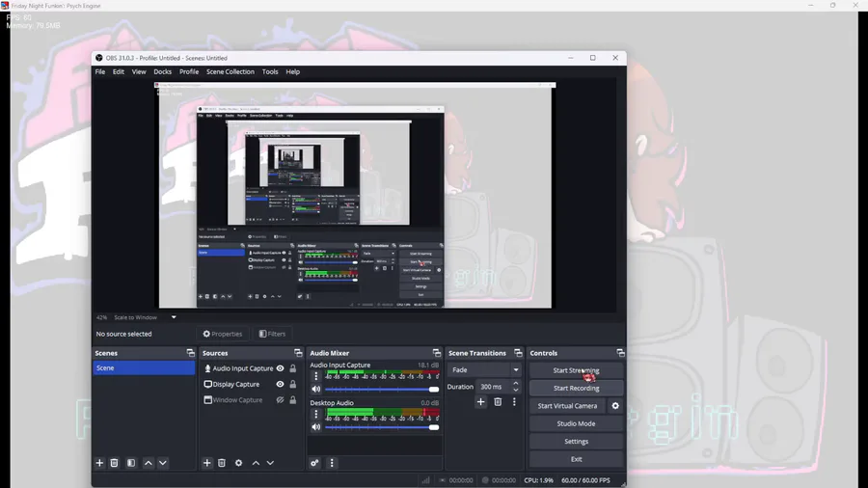
Task: Open the Tools menu
Action: click(x=270, y=72)
